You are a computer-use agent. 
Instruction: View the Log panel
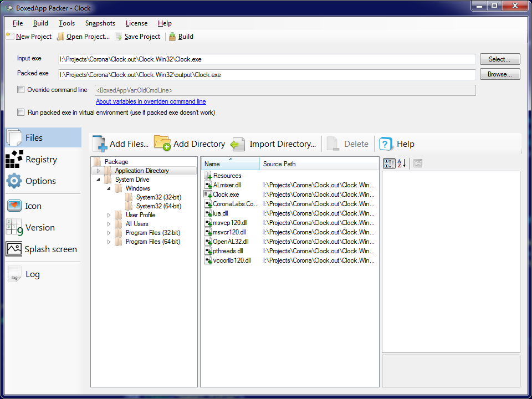coord(32,274)
